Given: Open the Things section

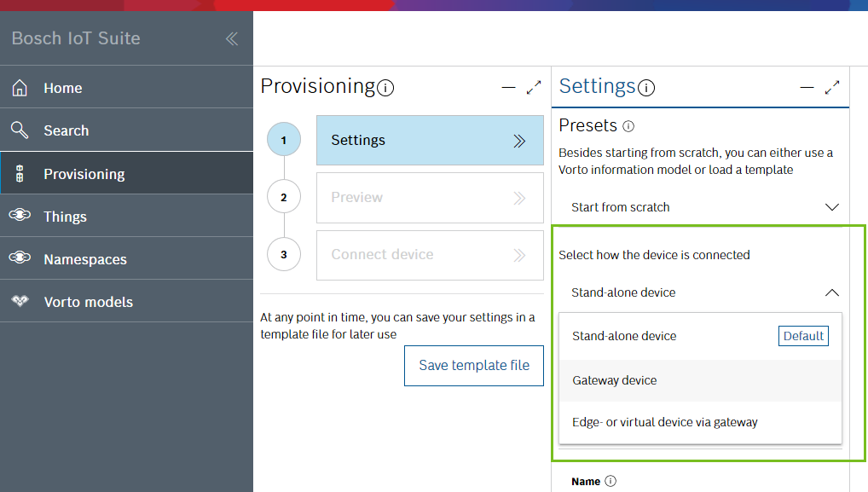Looking at the screenshot, I should coord(127,216).
